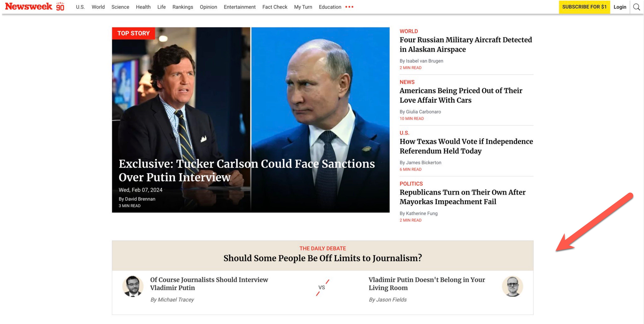Click The Daily Debate label
The image size is (644, 324).
click(322, 248)
